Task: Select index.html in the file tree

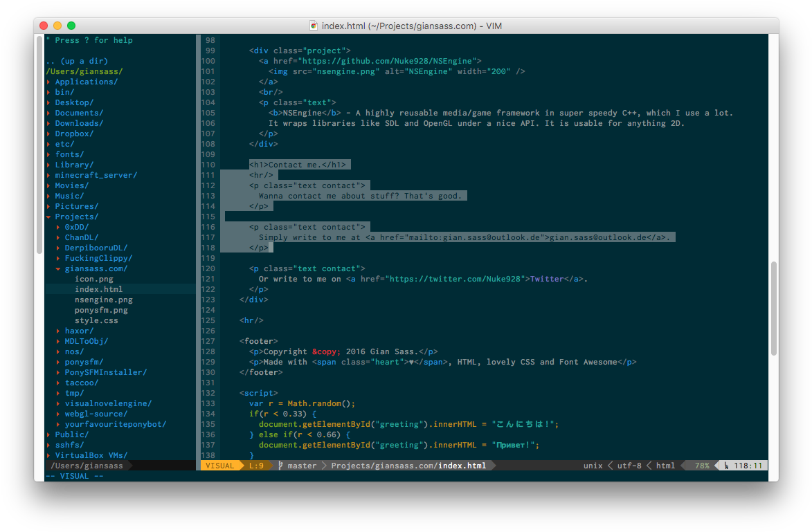Action: tap(98, 288)
